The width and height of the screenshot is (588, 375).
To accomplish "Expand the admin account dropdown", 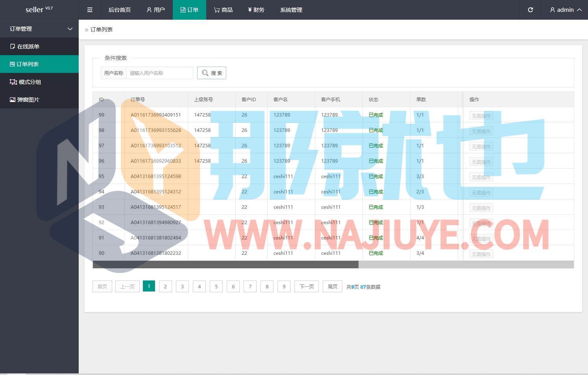I will tap(566, 10).
